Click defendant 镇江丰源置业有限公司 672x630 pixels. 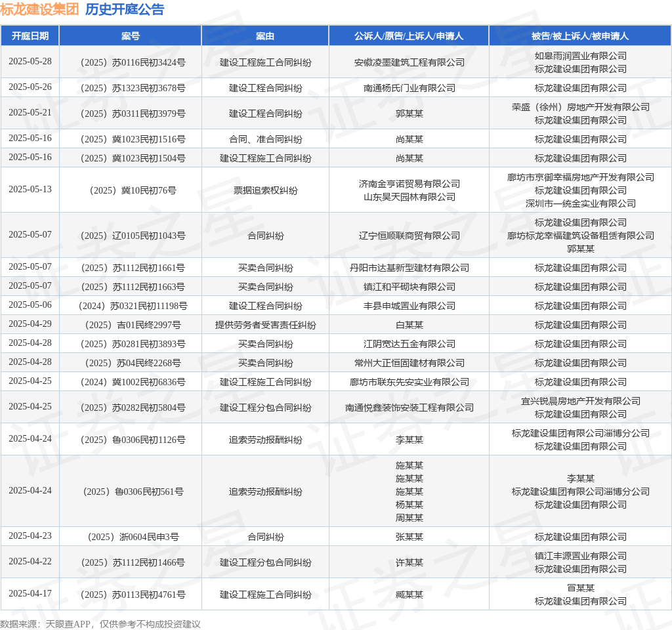coord(581,556)
